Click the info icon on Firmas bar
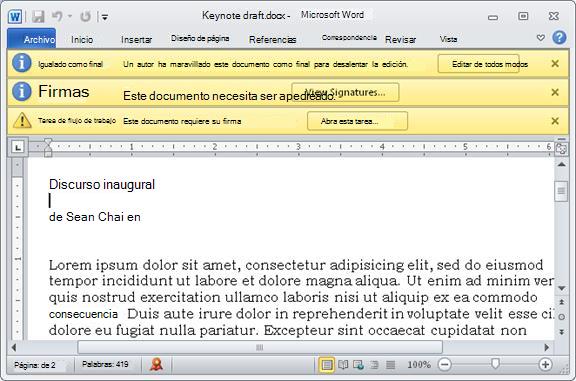The width and height of the screenshot is (576, 381). pos(22,91)
